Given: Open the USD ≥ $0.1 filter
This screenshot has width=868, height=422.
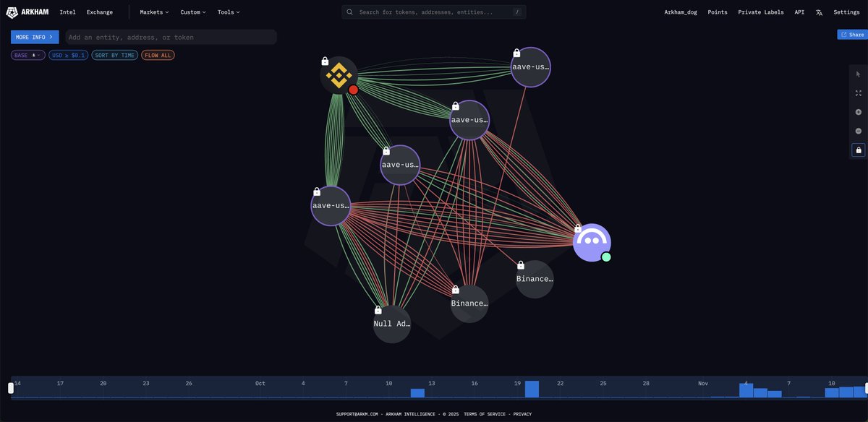Looking at the screenshot, I should 69,55.
